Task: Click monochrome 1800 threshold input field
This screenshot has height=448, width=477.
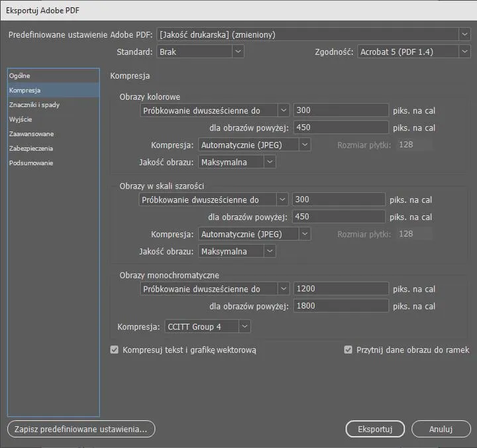Action: (341, 306)
